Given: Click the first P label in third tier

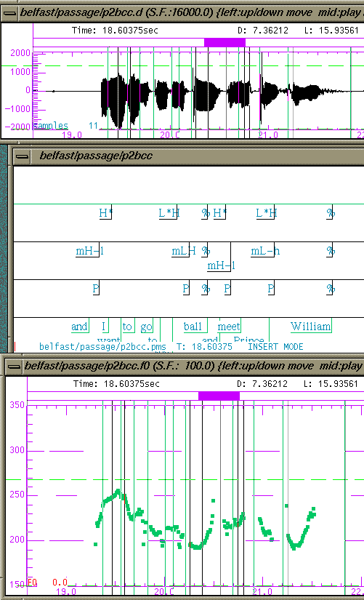Looking at the screenshot, I should click(96, 289).
